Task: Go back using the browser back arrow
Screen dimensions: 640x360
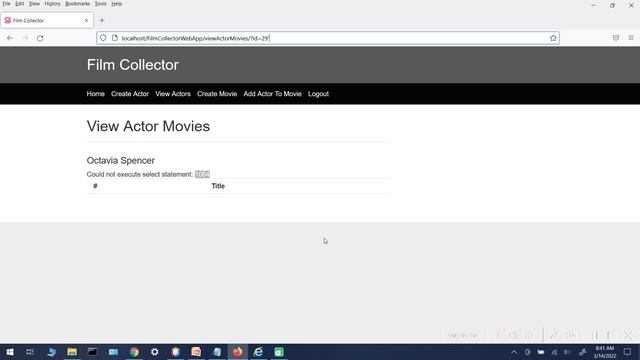Action: pyautogui.click(x=10, y=38)
